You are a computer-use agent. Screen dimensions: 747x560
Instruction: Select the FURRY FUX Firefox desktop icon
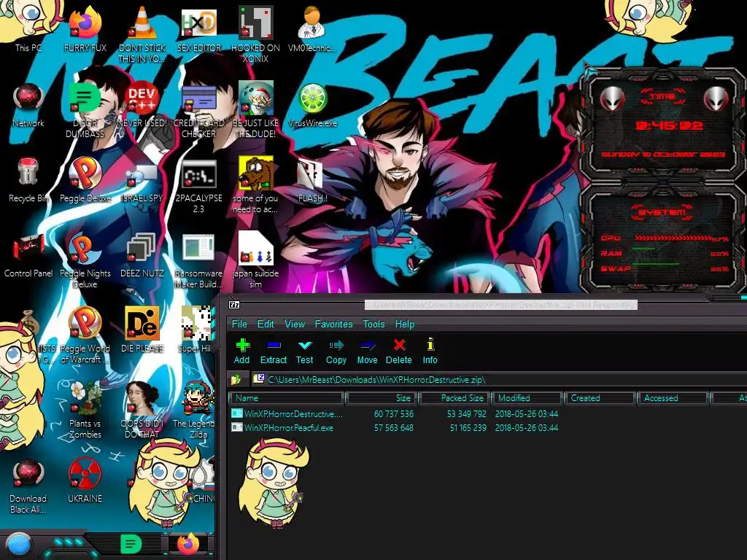pos(85,28)
